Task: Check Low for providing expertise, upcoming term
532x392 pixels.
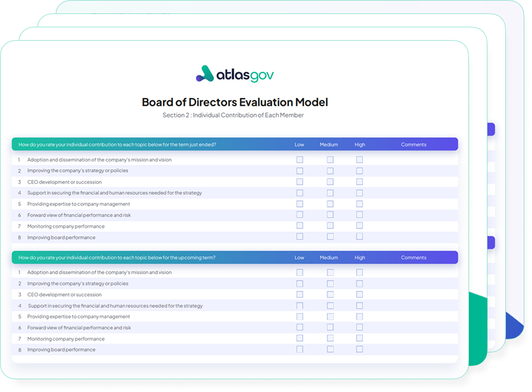Action: (x=300, y=316)
